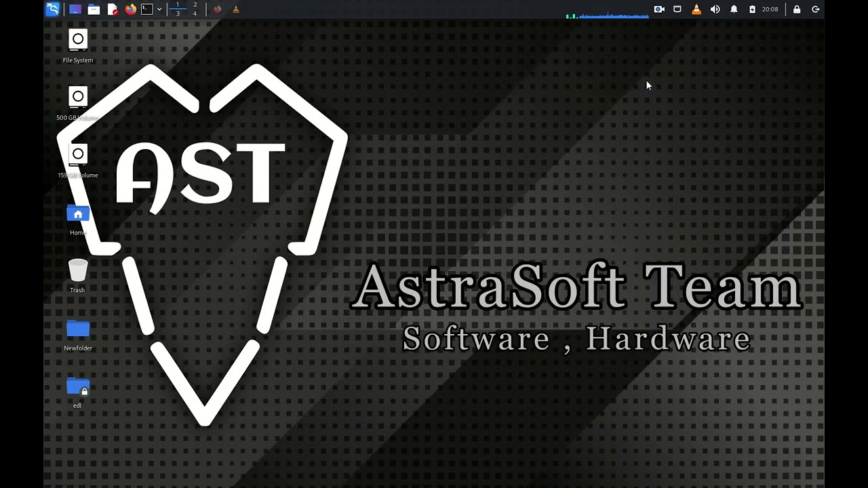The image size is (868, 488).
Task: Click the screen recorder camera tray icon
Action: (x=659, y=9)
